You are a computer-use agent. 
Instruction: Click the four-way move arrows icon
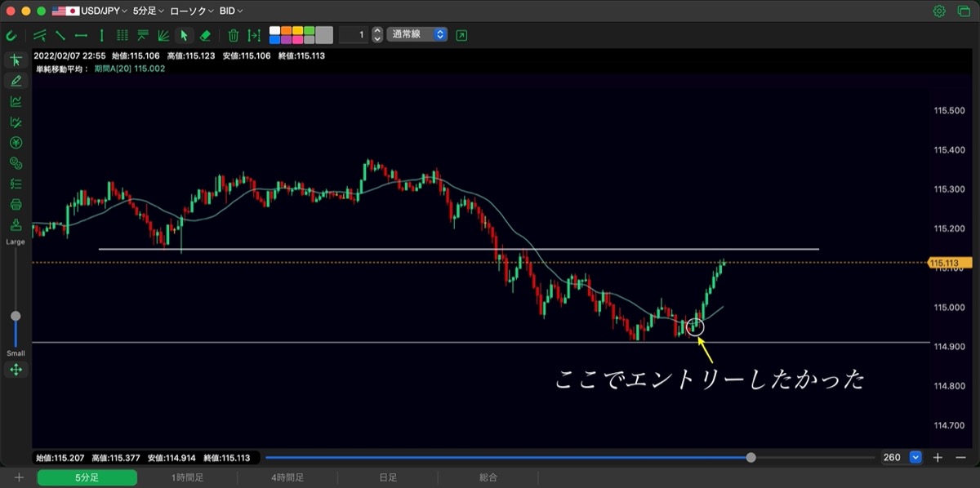pos(16,370)
